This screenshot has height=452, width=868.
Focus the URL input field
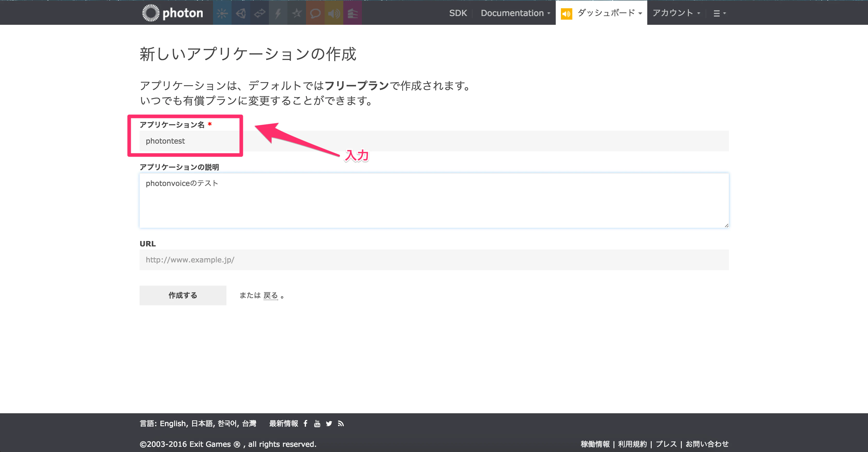click(x=434, y=260)
